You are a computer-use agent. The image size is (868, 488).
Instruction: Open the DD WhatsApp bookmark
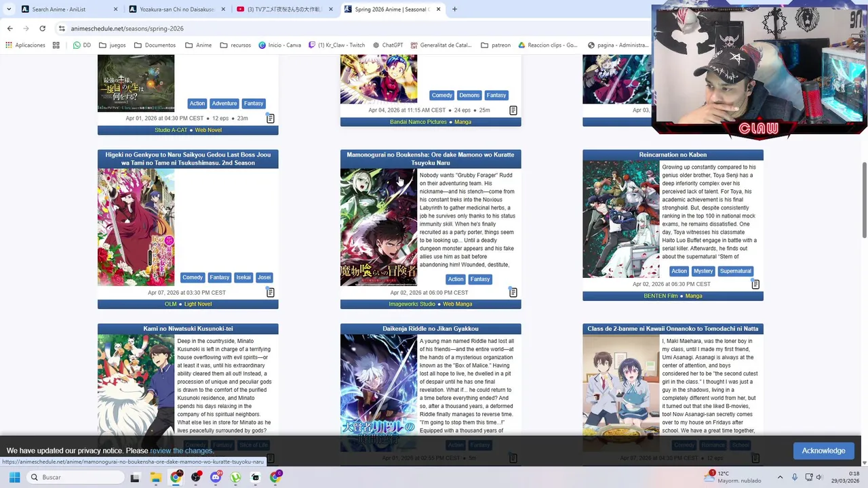[82, 45]
